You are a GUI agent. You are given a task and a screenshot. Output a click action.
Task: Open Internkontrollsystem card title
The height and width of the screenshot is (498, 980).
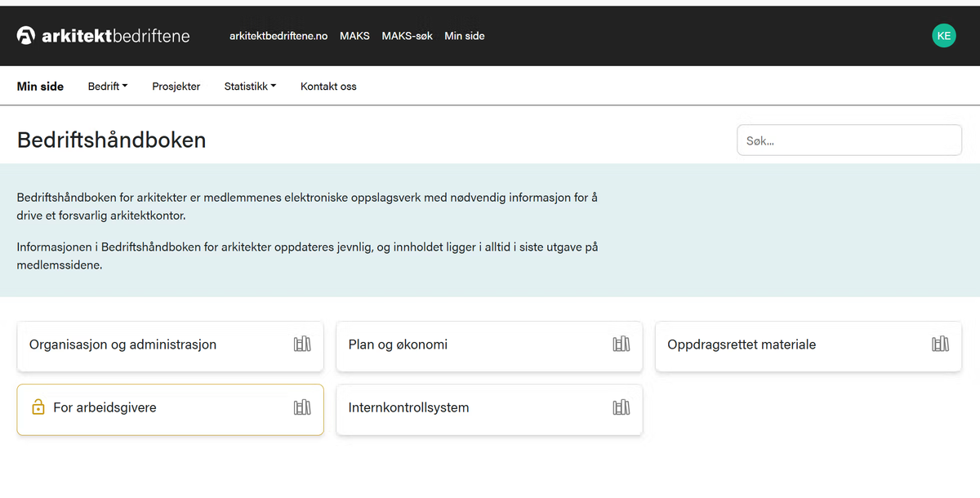(x=408, y=407)
